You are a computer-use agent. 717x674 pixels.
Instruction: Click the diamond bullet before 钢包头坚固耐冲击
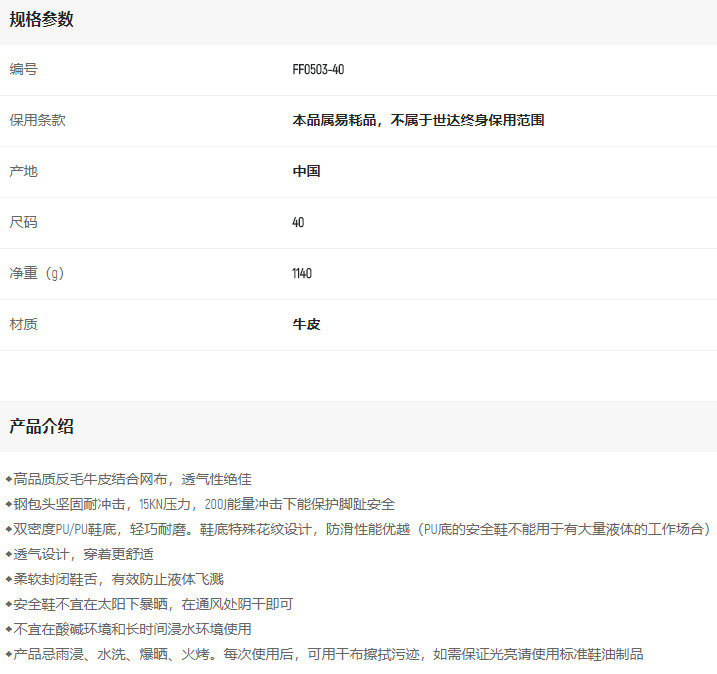(x=9, y=504)
